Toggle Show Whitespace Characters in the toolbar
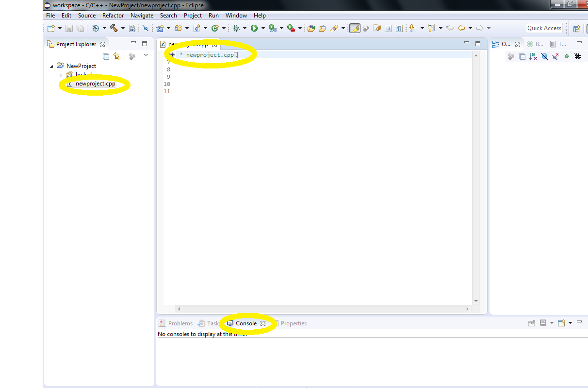 [399, 28]
